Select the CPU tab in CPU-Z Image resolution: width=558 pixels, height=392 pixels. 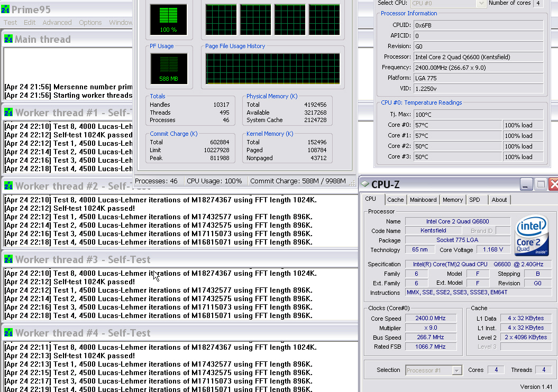(x=371, y=199)
